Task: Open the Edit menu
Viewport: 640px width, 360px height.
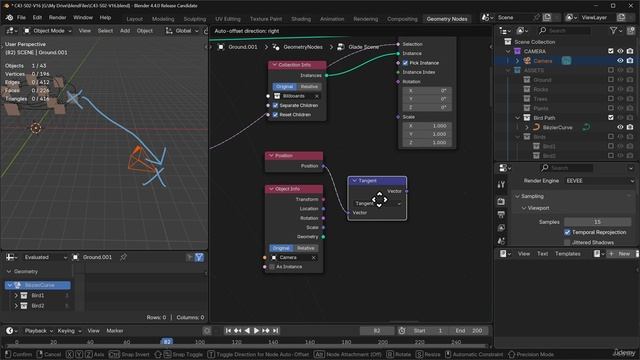Action: click(x=37, y=18)
